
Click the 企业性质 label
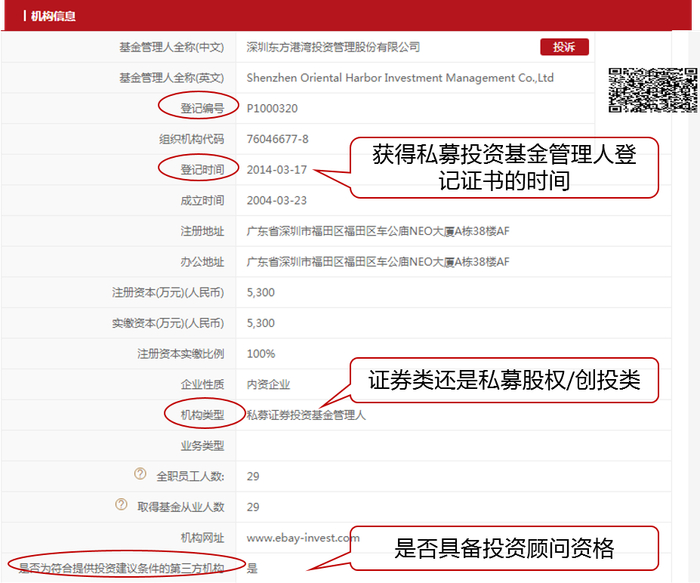pyautogui.click(x=202, y=384)
